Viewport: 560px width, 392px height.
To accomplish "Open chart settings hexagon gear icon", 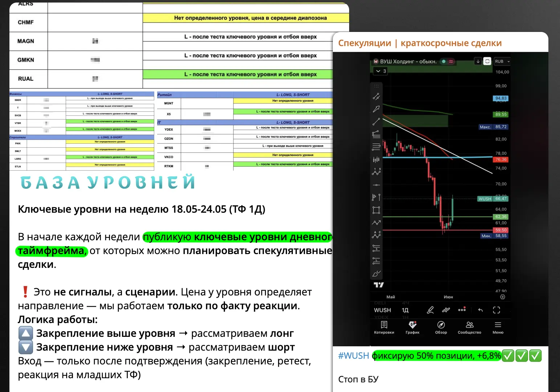I will point(503,297).
